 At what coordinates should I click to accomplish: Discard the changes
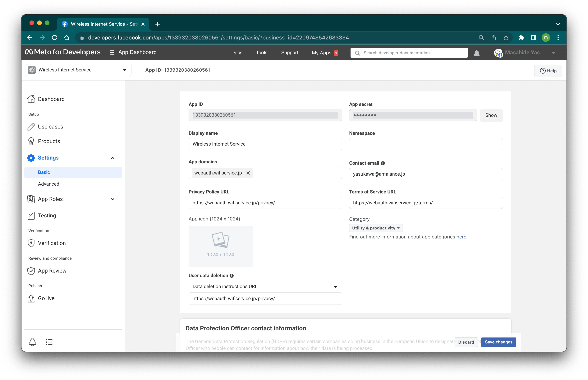[466, 342]
